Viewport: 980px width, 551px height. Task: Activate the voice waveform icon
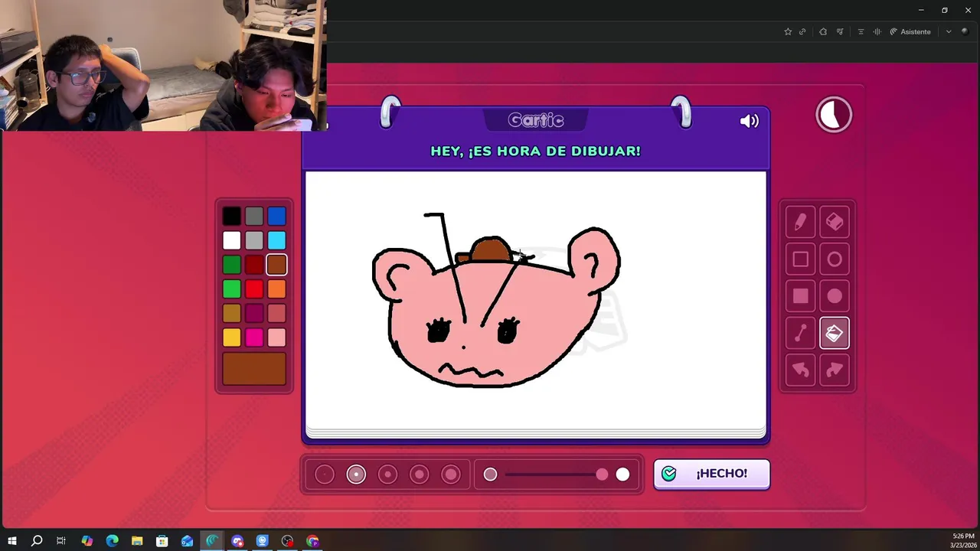pyautogui.click(x=877, y=31)
